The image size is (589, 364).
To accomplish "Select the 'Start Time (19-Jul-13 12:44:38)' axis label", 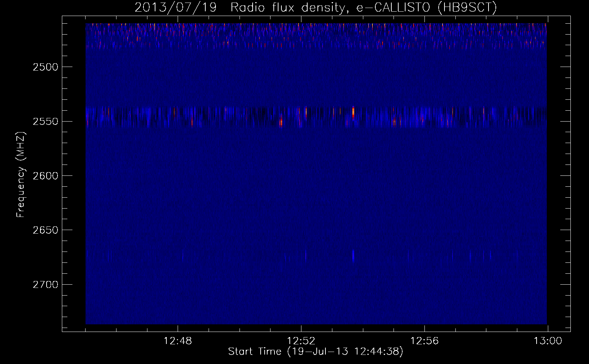I will coord(316,352).
